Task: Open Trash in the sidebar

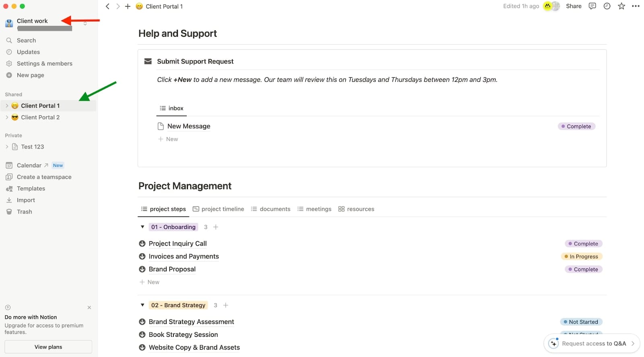Action: (24, 212)
